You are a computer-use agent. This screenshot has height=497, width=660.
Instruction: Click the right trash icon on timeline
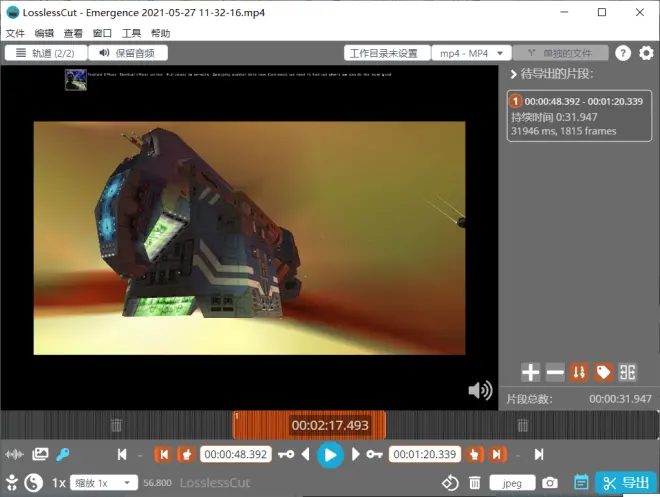[x=522, y=425]
